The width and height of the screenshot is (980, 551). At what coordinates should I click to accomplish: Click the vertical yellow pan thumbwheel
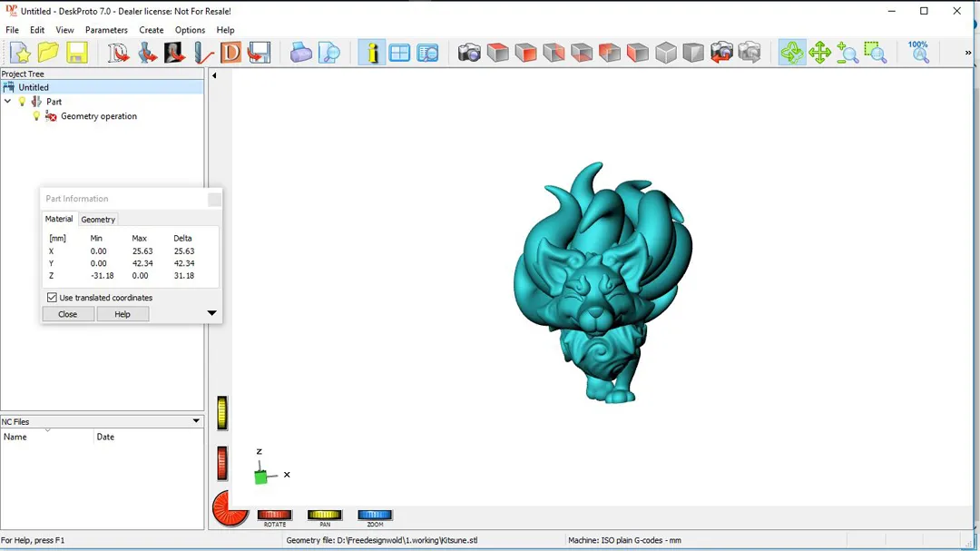tap(222, 413)
